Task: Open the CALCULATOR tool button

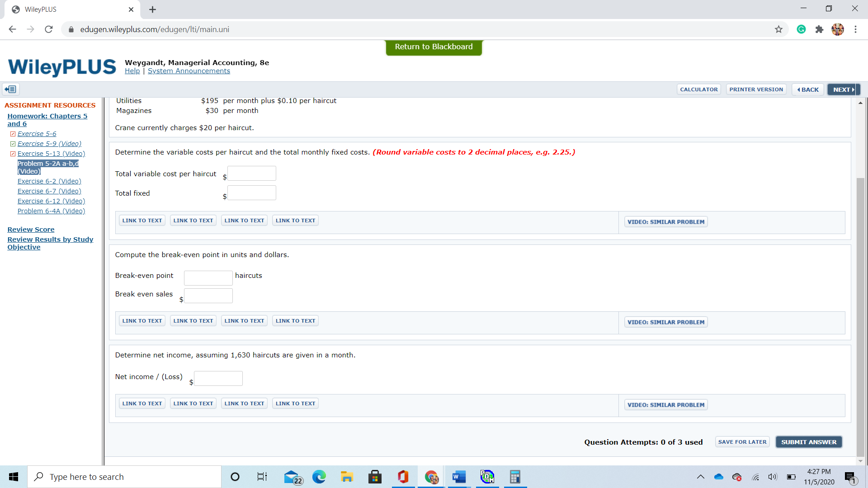Action: point(698,89)
